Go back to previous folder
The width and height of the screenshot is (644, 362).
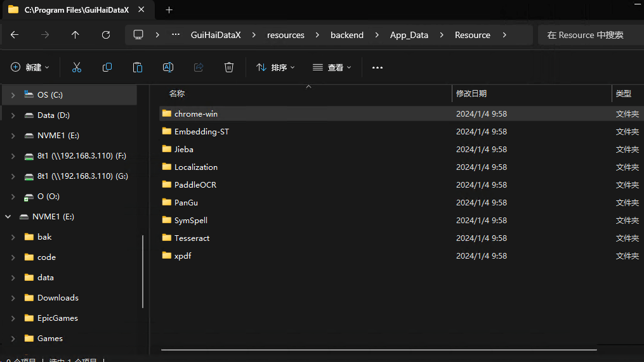click(15, 35)
